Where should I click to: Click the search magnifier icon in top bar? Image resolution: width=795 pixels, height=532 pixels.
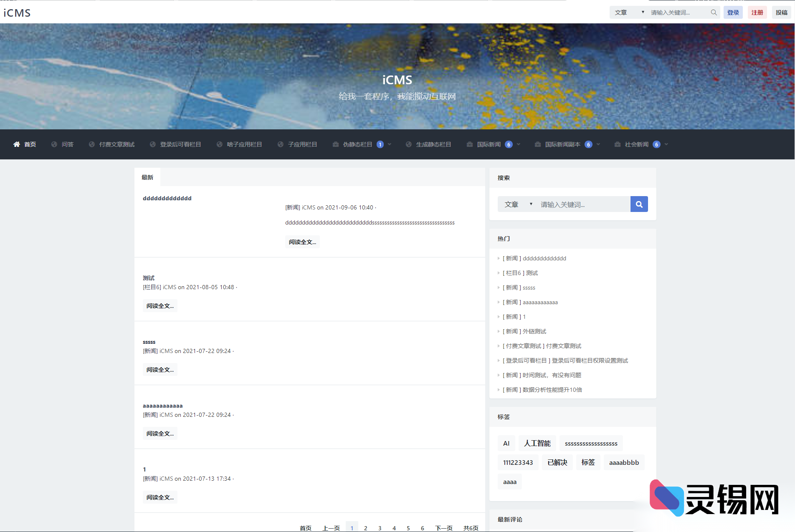[714, 12]
